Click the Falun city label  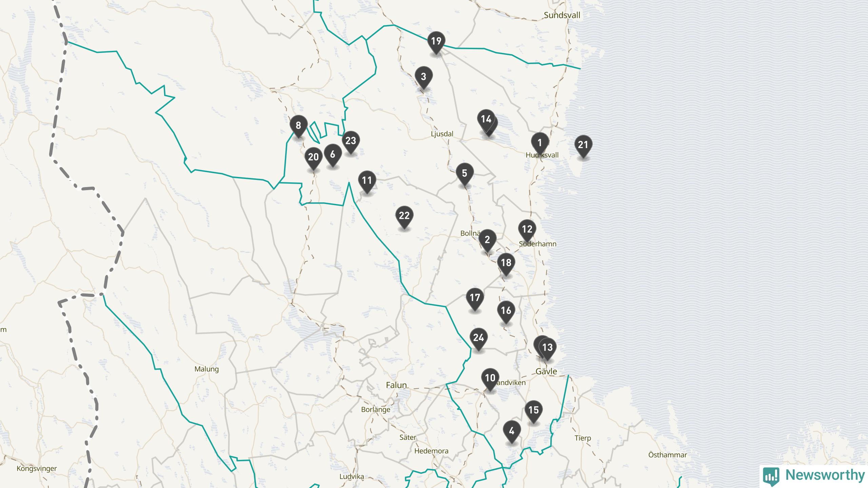point(396,385)
